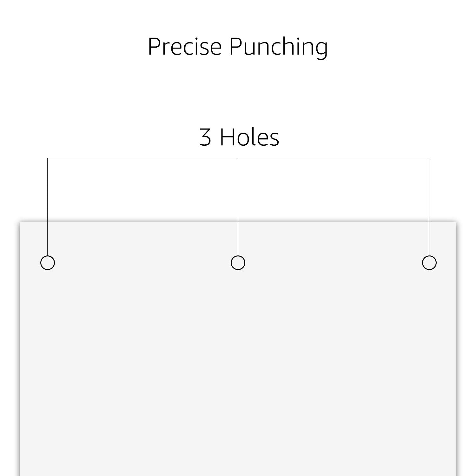Click the digit "3" in the label

(x=205, y=137)
